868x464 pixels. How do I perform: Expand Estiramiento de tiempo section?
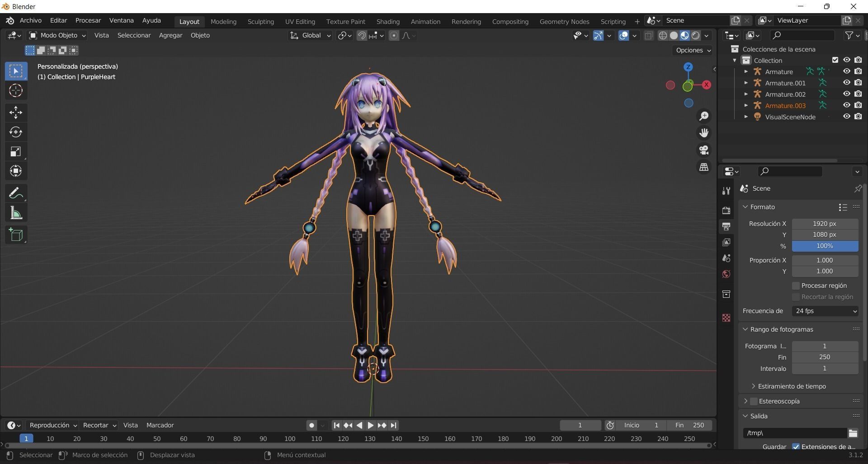(753, 386)
